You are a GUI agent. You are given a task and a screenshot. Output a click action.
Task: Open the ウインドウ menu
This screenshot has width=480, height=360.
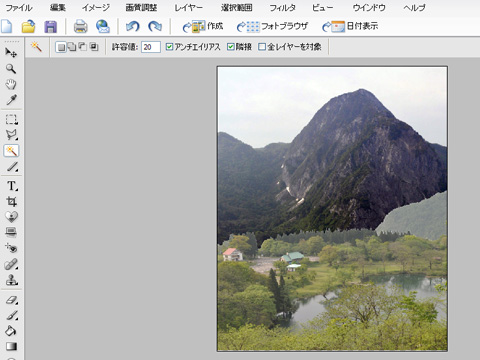369,7
